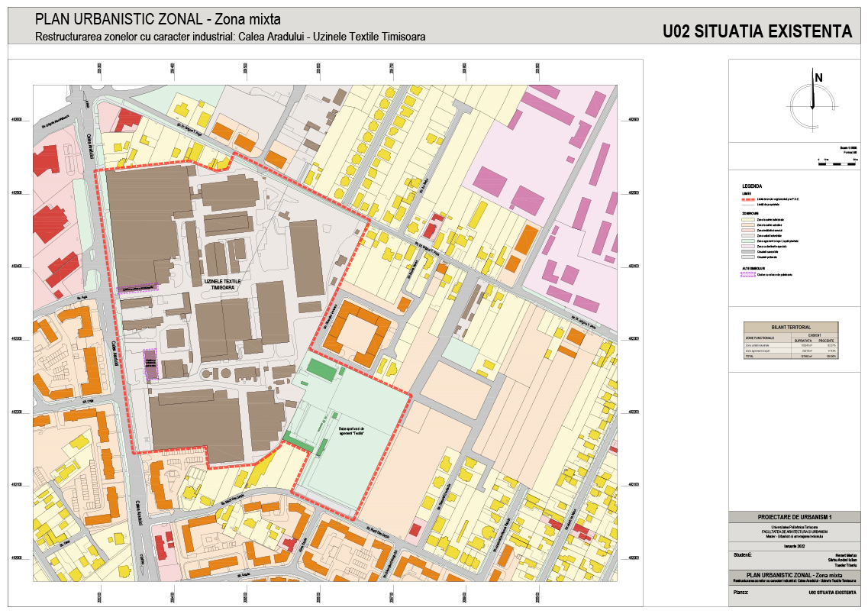The height and width of the screenshot is (614, 868).
Task: Select the pale yellow individual housing legend swatch
Action: (x=748, y=219)
